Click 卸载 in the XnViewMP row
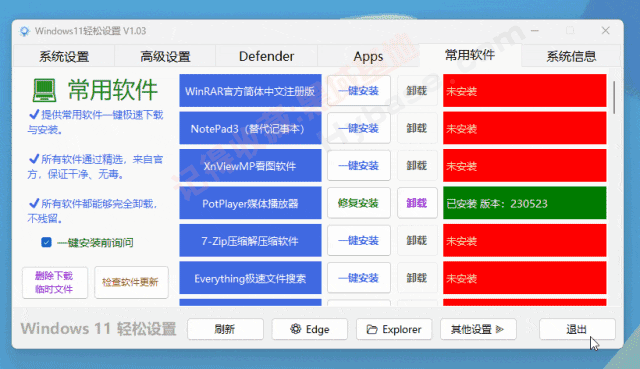This screenshot has width=640, height=369. 417,166
